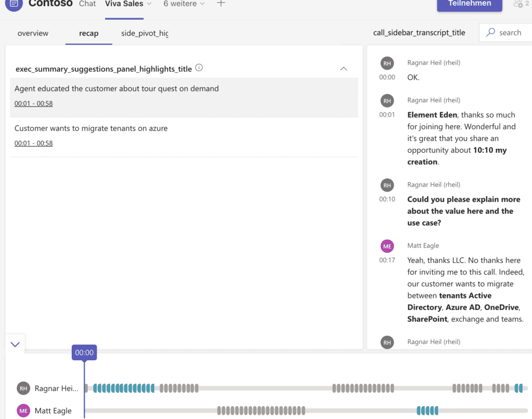The image size is (532, 419).
Task: Expand the 6 weitere tabs menu
Action: pyautogui.click(x=184, y=4)
